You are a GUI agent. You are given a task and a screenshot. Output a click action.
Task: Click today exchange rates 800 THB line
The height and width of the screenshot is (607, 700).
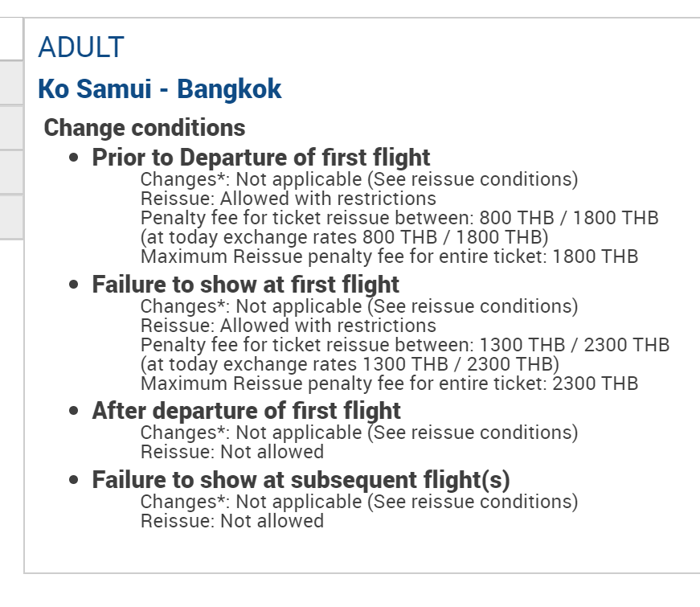click(344, 237)
